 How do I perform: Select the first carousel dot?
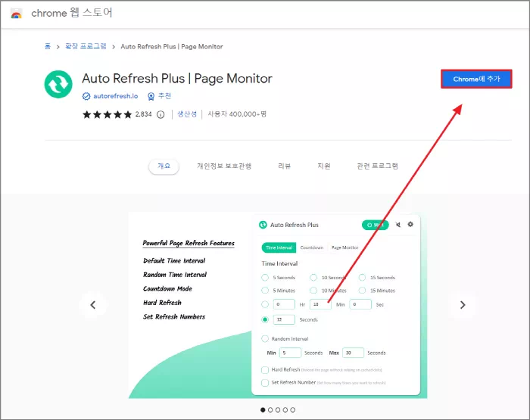point(263,410)
